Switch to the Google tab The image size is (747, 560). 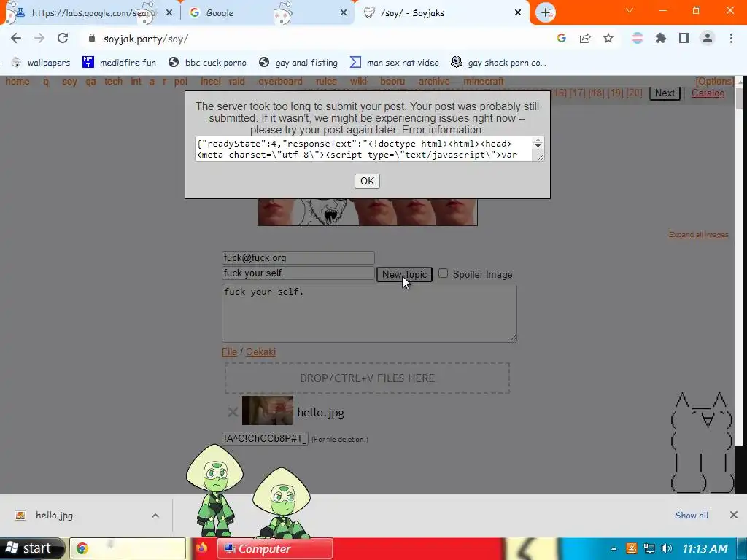tap(267, 13)
